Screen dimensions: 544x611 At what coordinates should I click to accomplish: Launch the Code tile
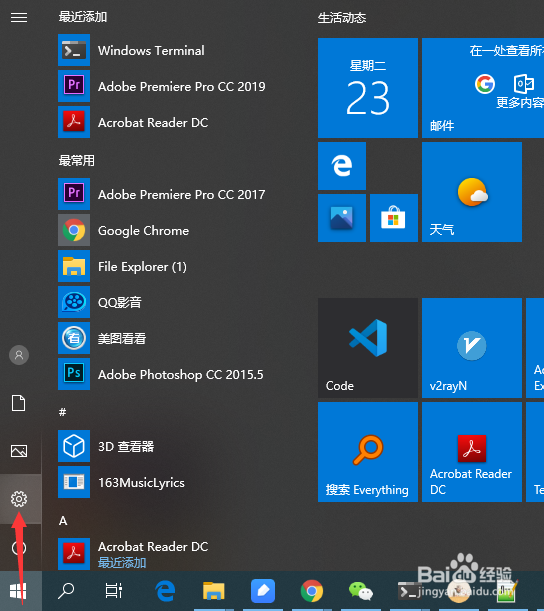[x=367, y=348]
